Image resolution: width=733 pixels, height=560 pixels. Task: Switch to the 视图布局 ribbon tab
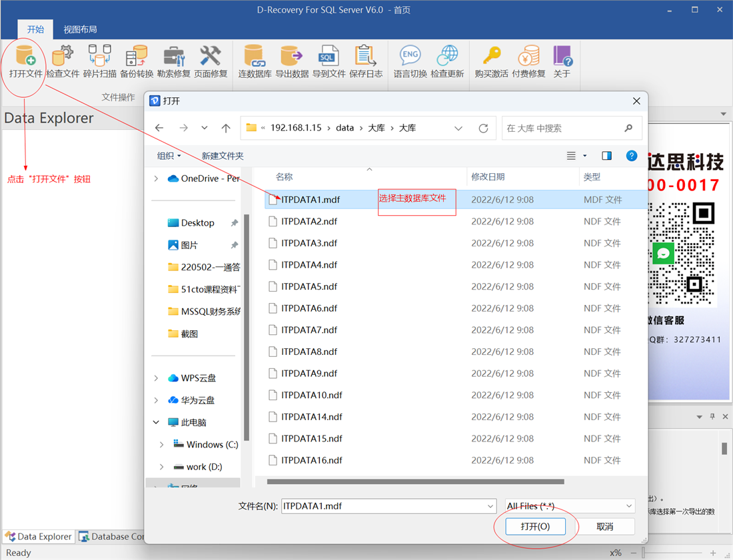pos(81,29)
